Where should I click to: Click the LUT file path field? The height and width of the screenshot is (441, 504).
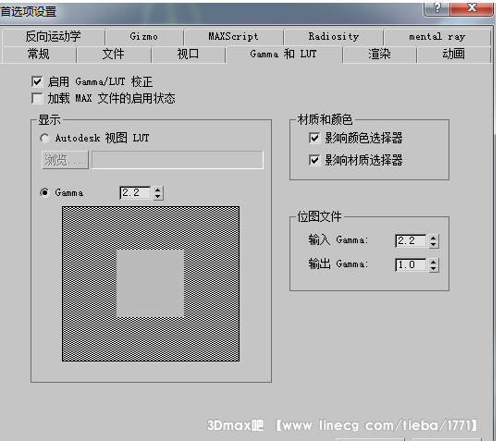pos(178,160)
